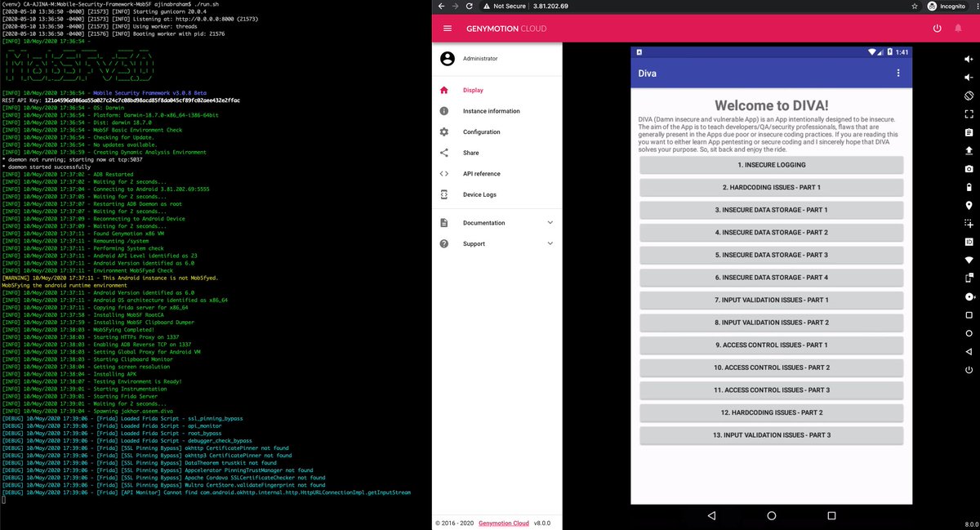Reload the browser page
The width and height of the screenshot is (980, 530).
click(x=469, y=6)
